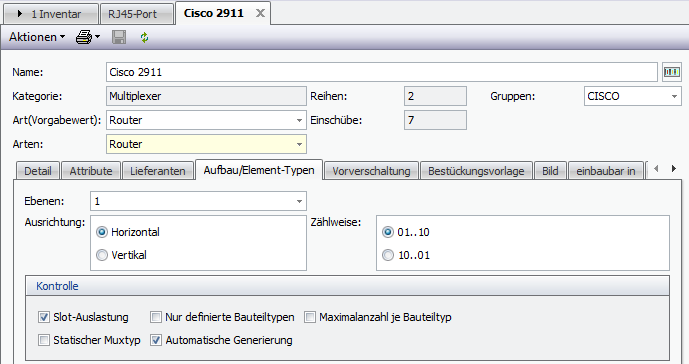
Task: Select the Aufbau/Element-Typen tab
Action: [x=259, y=170]
